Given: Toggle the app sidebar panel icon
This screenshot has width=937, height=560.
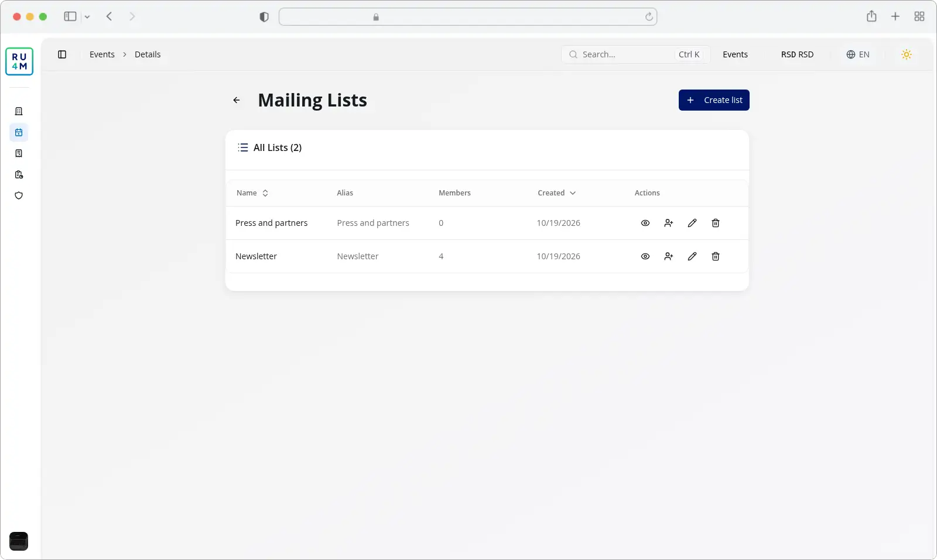Looking at the screenshot, I should pos(62,54).
